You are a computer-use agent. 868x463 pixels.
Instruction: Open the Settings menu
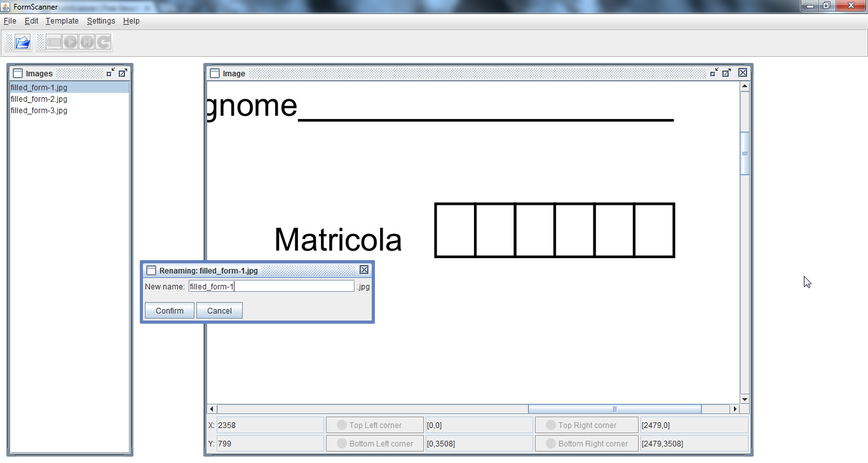pos(101,21)
